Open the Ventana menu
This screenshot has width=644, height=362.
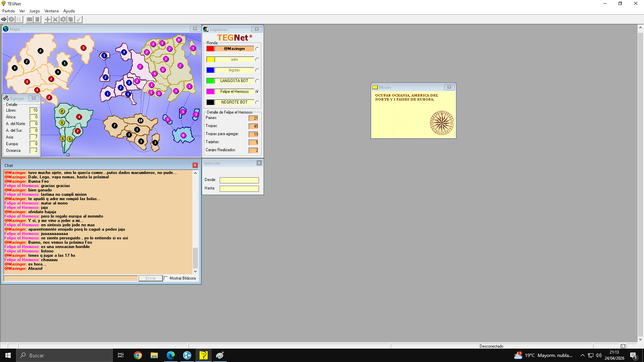pos(51,11)
